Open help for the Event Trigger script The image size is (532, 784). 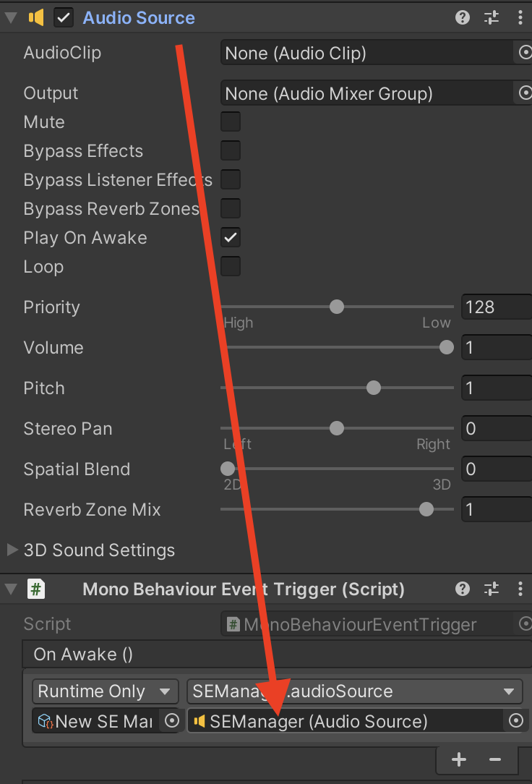pyautogui.click(x=462, y=589)
